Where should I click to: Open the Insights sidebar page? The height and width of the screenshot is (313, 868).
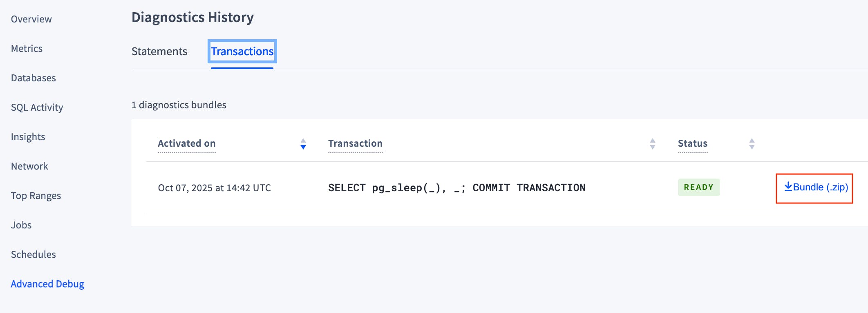(28, 136)
